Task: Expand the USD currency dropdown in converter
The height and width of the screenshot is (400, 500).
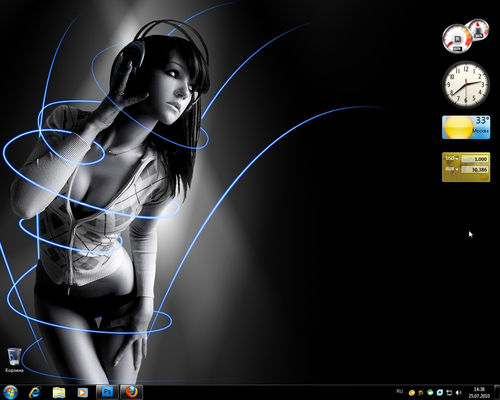Action: coord(452,159)
